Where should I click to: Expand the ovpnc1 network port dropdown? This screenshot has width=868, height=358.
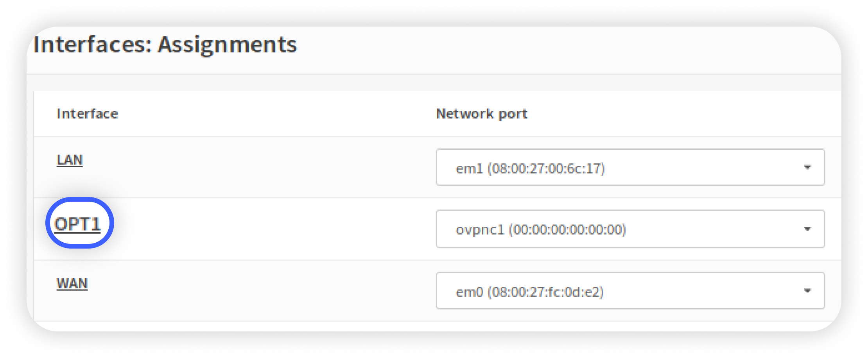point(630,229)
